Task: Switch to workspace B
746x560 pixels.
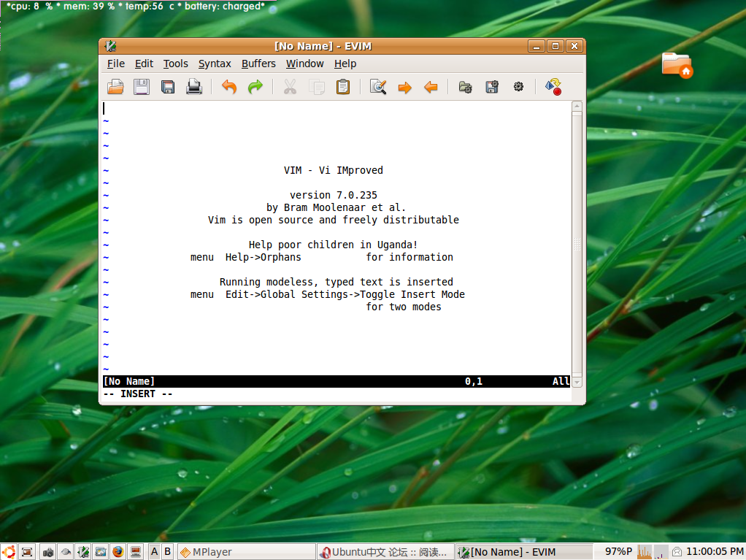Action: tap(167, 552)
